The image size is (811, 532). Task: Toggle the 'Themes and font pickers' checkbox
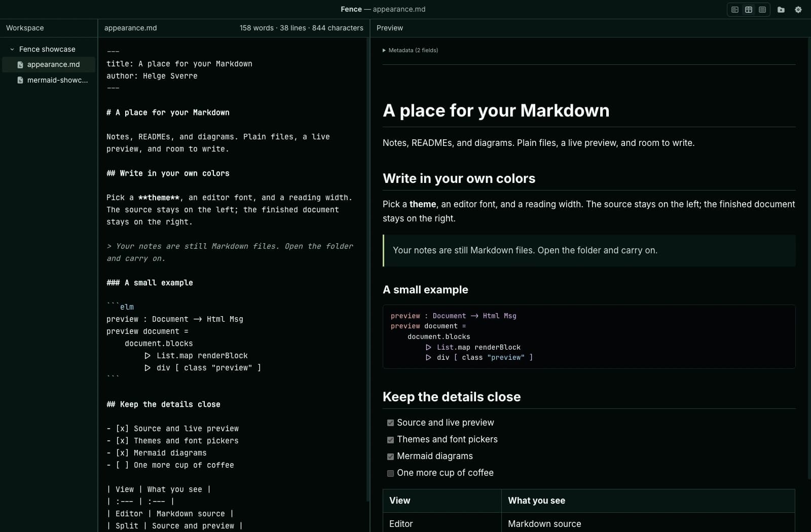pos(390,440)
